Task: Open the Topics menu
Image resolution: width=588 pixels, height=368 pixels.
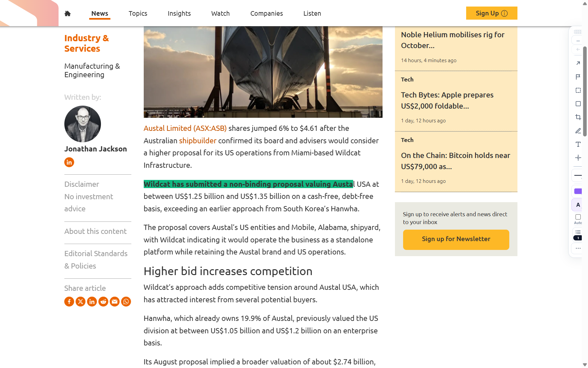Action: click(138, 13)
